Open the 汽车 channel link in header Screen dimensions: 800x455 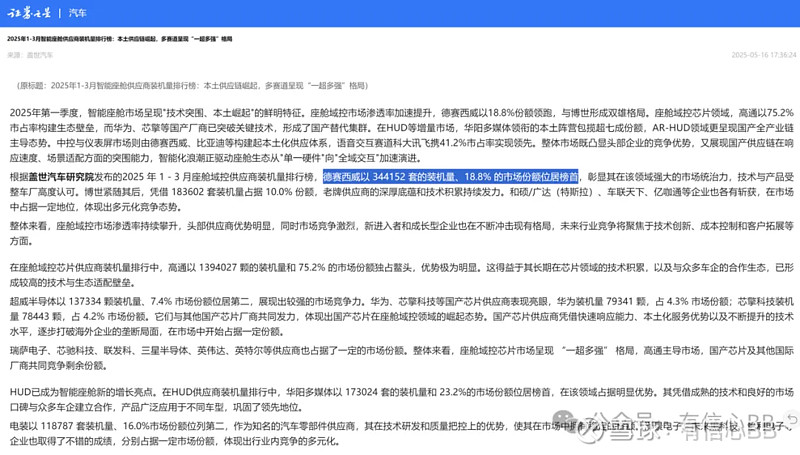[78, 13]
